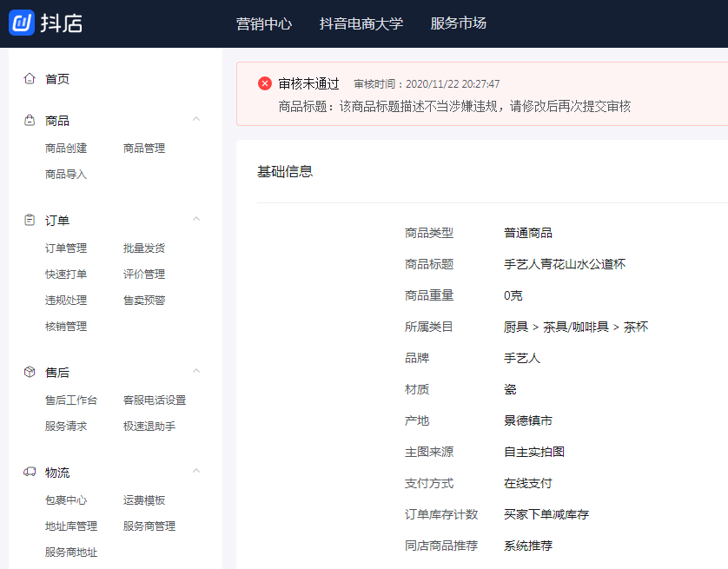Image resolution: width=728 pixels, height=569 pixels.
Task: Open the 商品创建 page
Action: (66, 149)
